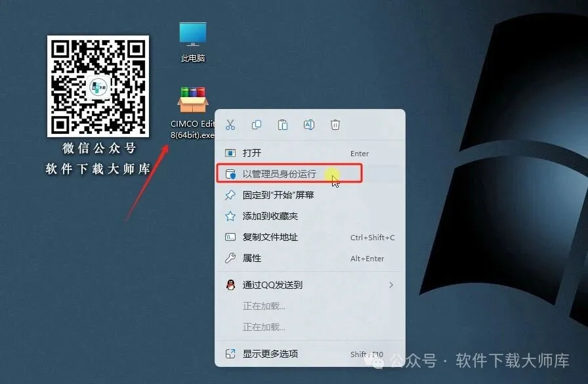Image resolution: width=588 pixels, height=384 pixels.
Task: Click the Delete trash icon
Action: coord(335,125)
